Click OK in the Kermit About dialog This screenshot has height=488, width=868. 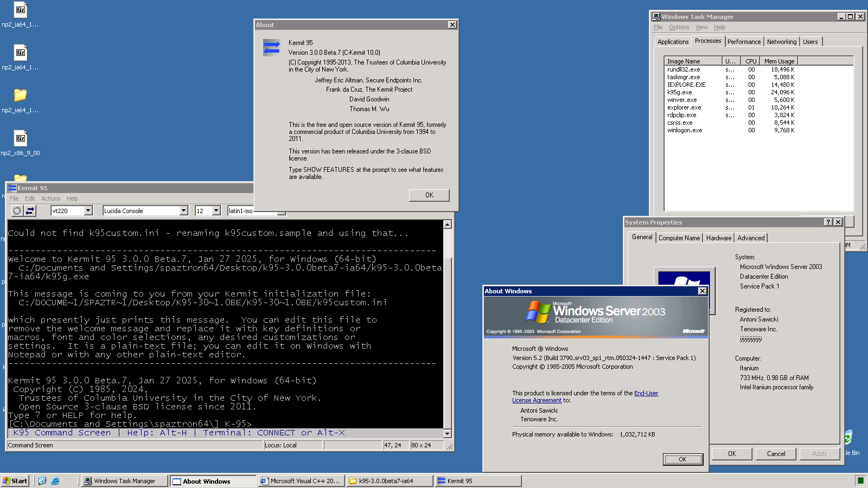429,195
